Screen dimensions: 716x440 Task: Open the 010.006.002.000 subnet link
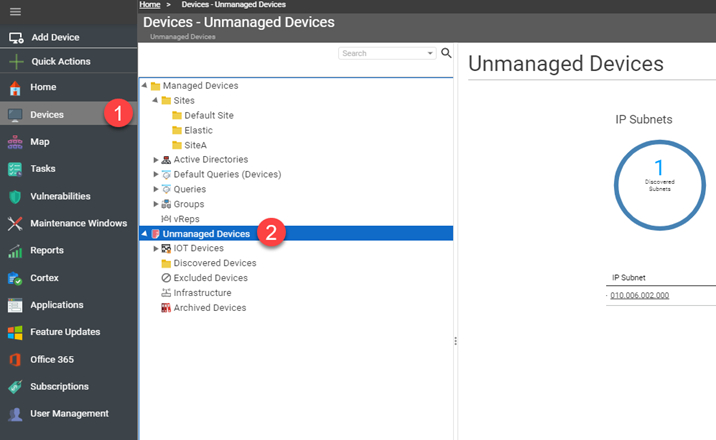639,295
